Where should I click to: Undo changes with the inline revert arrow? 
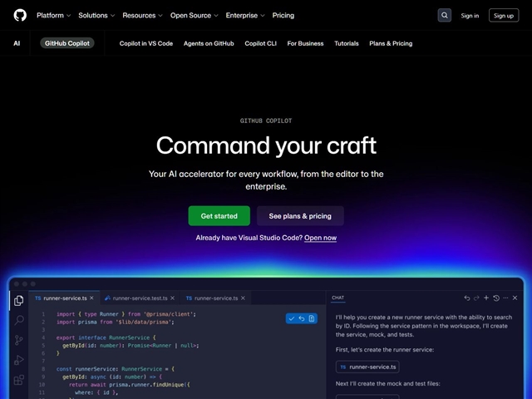[x=302, y=318]
